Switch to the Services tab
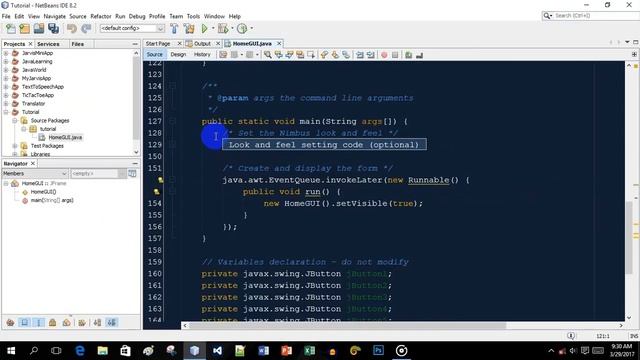Screen dimensions: 640x360 [48, 44]
